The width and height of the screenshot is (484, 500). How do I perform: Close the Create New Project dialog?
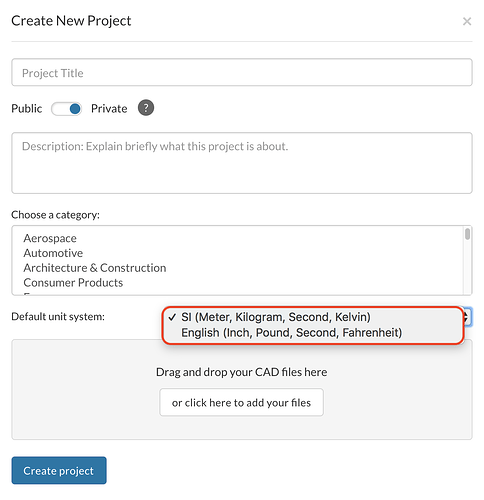coord(467,22)
